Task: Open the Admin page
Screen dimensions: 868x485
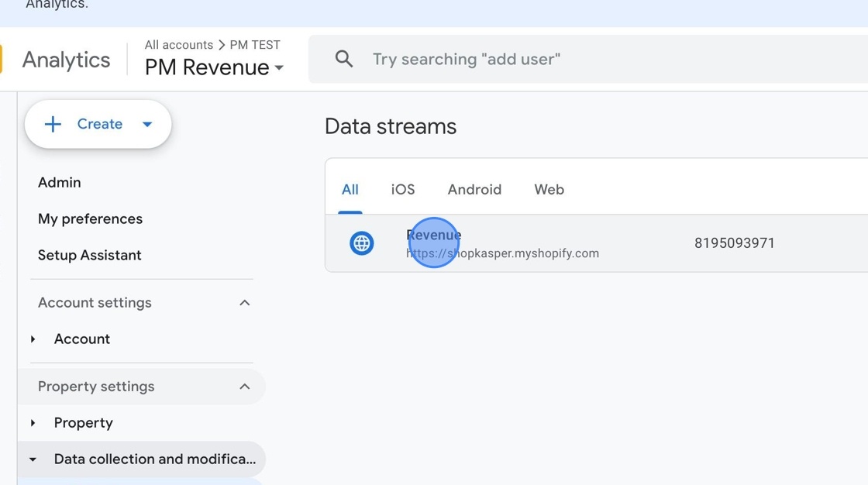Action: 60,182
